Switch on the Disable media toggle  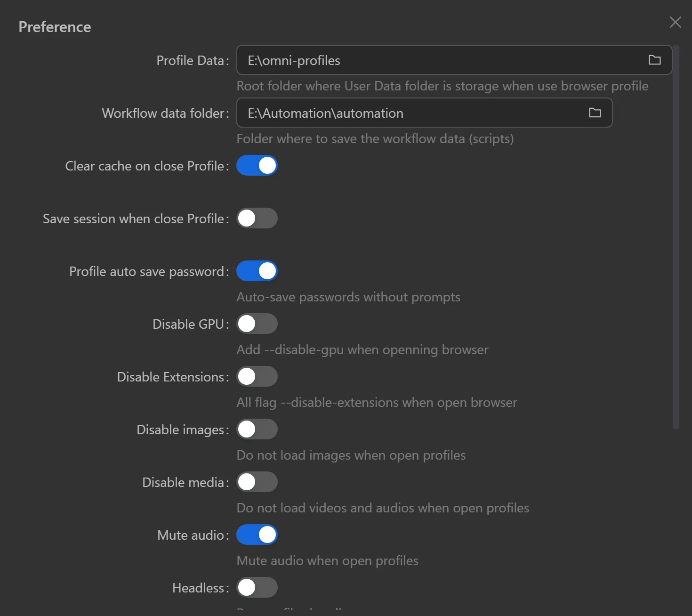click(x=257, y=482)
